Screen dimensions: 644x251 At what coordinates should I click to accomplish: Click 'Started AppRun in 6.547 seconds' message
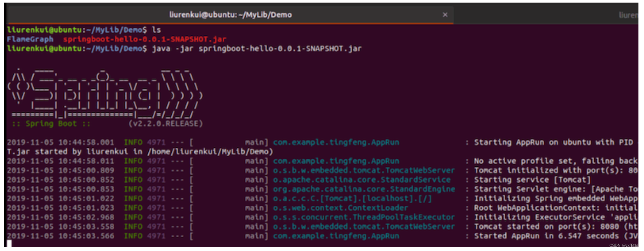pyautogui.click(x=555, y=236)
